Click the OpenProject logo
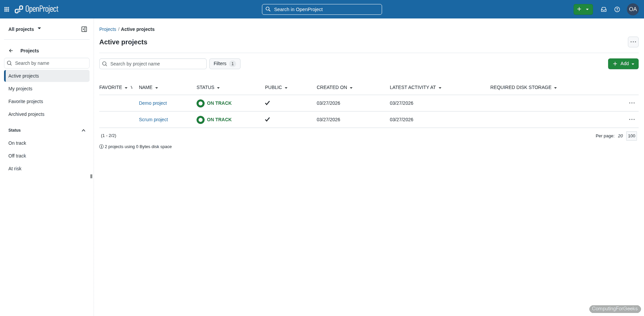Image resolution: width=644 pixels, height=316 pixels. point(36,9)
